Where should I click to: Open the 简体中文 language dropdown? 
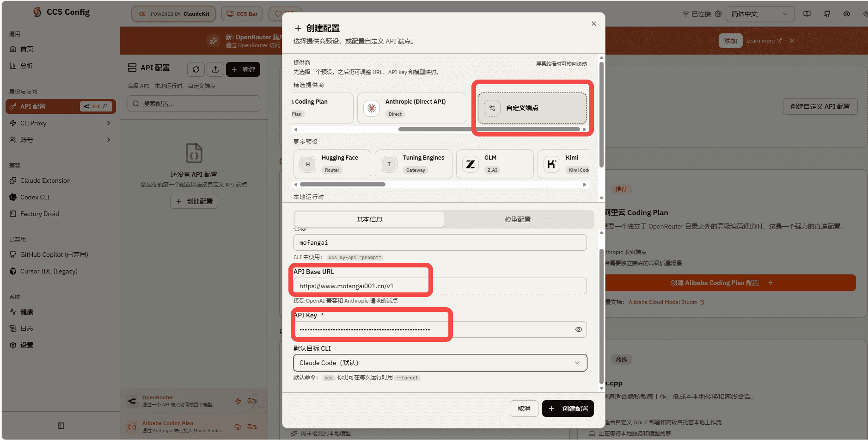760,14
